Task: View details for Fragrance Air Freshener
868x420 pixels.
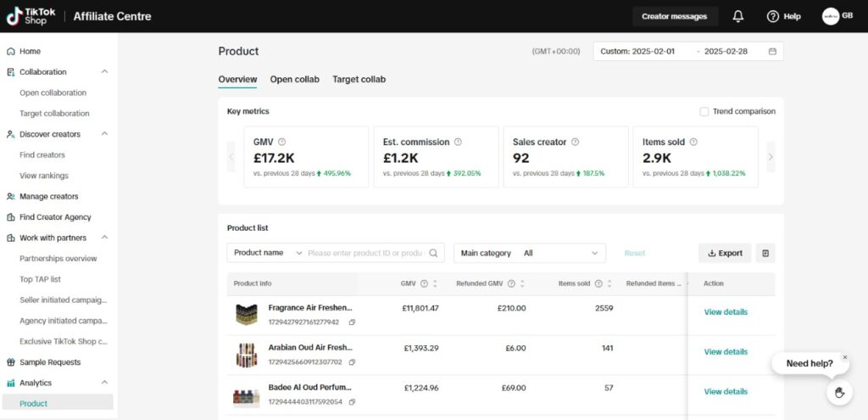Action: [726, 312]
